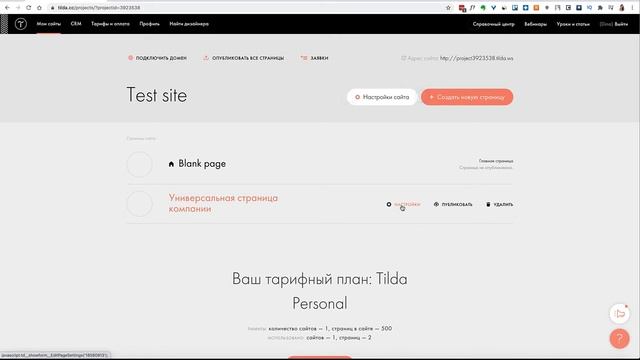Click blue V extension icon

click(493, 7)
